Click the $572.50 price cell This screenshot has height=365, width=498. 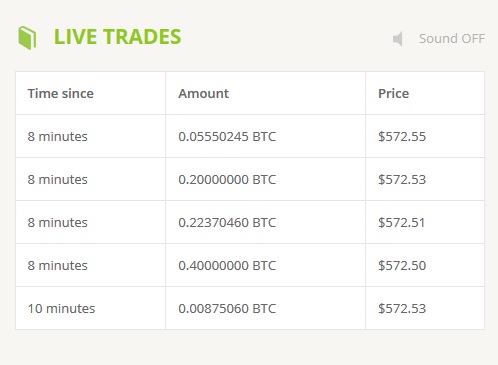pyautogui.click(x=425, y=265)
